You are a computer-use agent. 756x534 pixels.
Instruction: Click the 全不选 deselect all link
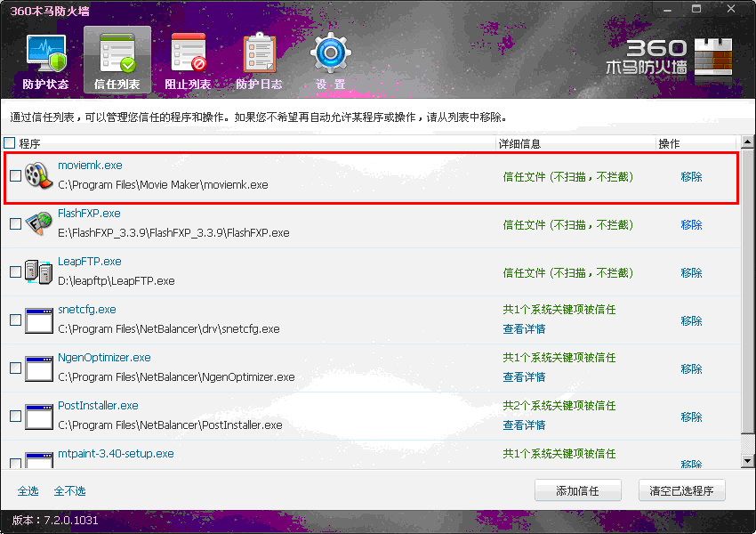70,491
